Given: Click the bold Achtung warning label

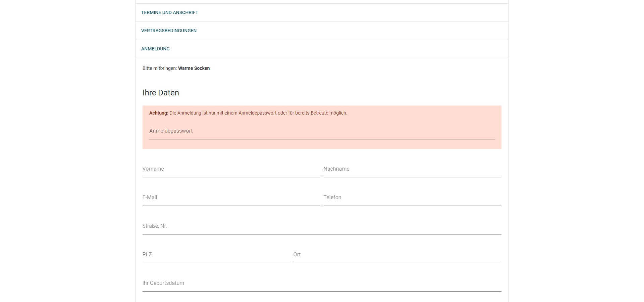Looking at the screenshot, I should click(159, 113).
